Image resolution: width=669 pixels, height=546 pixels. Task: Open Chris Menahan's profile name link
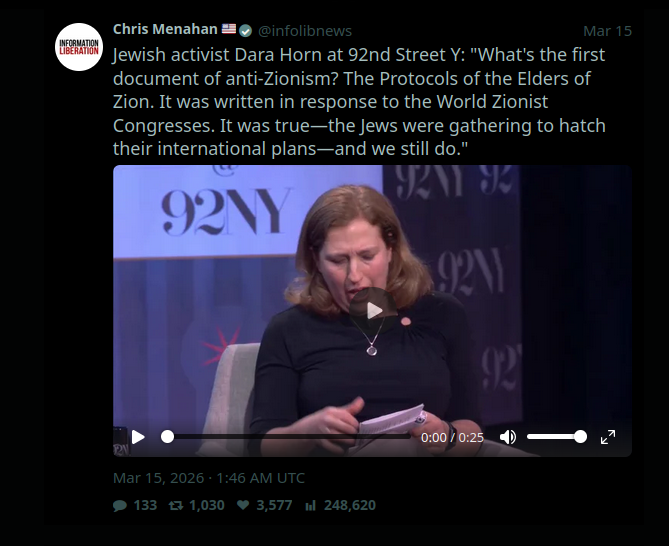(x=165, y=29)
